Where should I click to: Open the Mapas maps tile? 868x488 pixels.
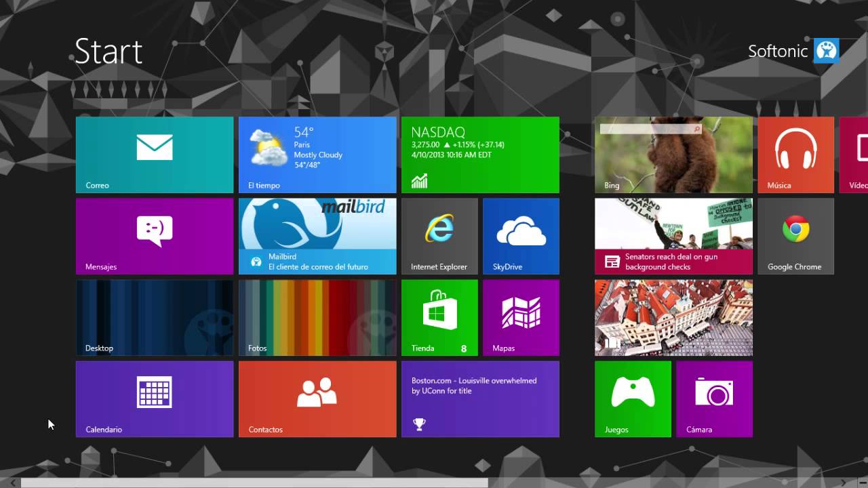pyautogui.click(x=521, y=317)
